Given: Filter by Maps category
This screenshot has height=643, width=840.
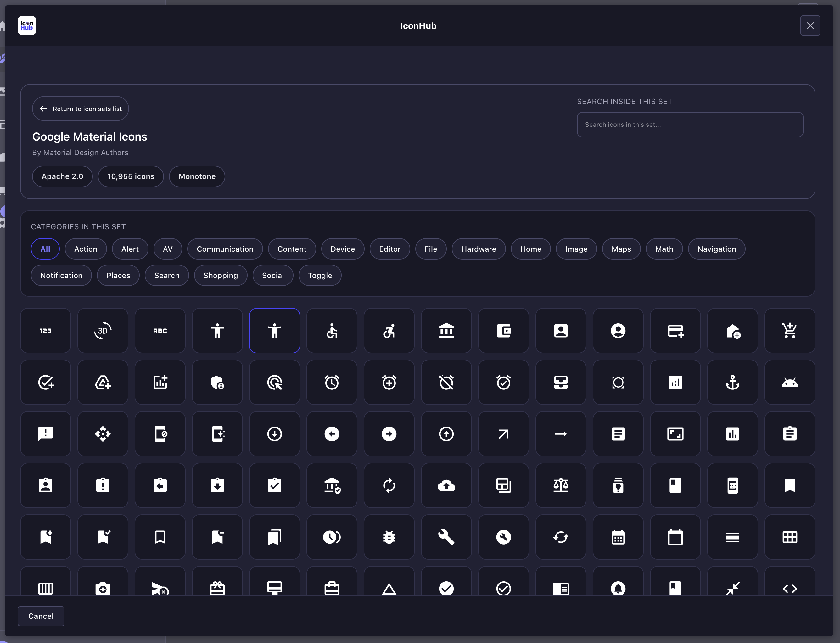Looking at the screenshot, I should (621, 249).
